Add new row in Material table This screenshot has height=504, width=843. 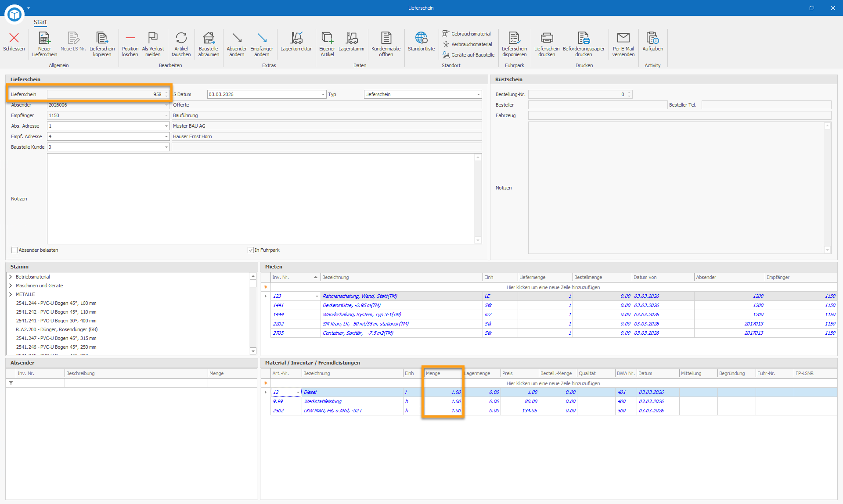tap(553, 383)
